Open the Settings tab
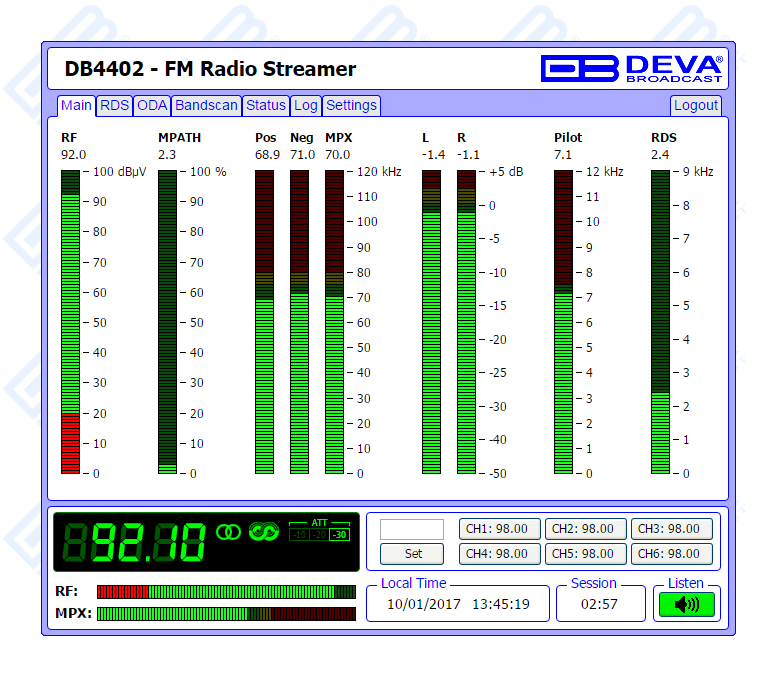Viewport: 777px width, 677px height. [x=351, y=105]
